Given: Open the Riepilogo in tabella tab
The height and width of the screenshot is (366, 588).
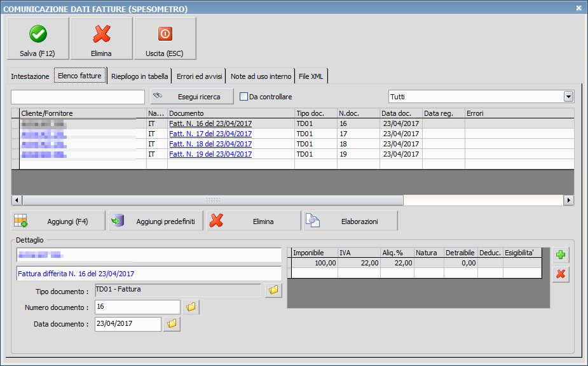Looking at the screenshot, I should point(139,76).
